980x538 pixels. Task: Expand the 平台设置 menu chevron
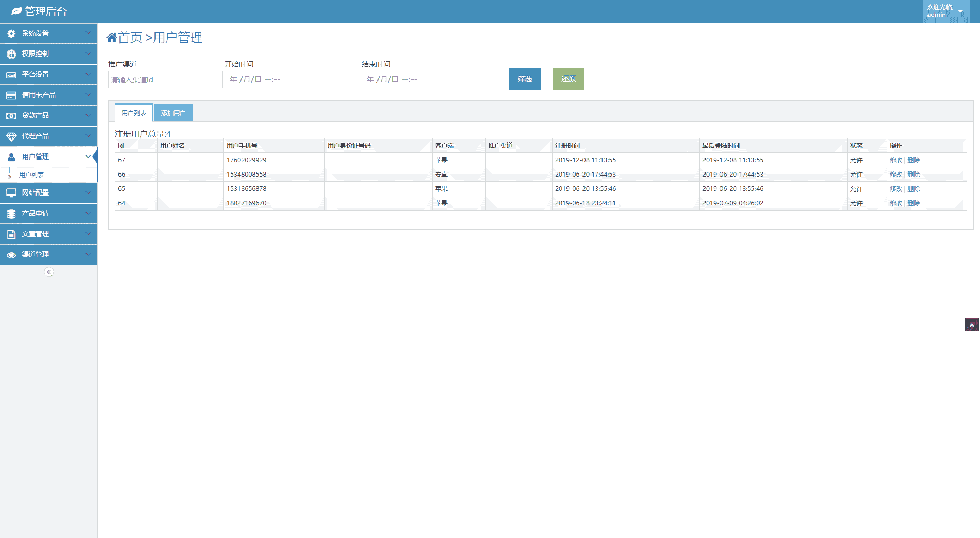(x=88, y=74)
